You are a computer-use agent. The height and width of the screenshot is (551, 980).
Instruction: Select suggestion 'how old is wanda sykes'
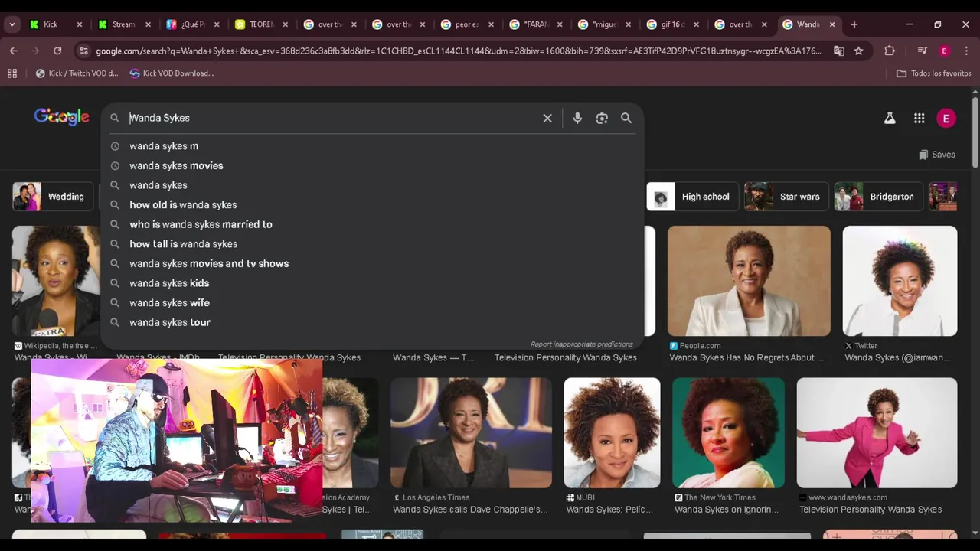[371, 204]
